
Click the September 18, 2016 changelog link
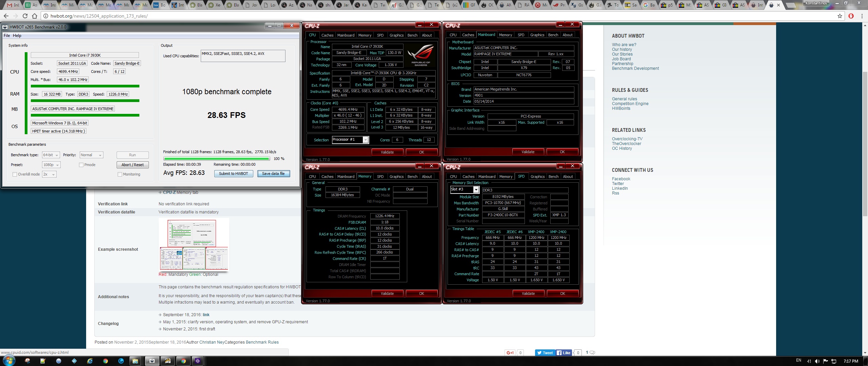(206, 315)
